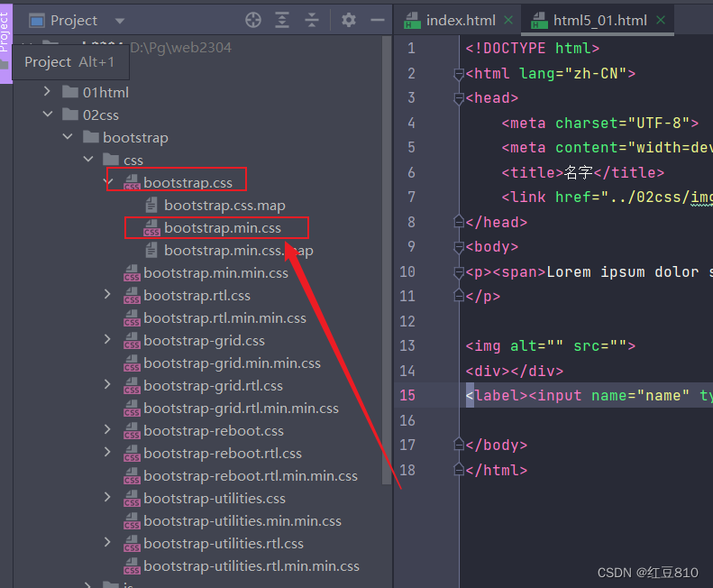Hide the Project panel with minus icon

(378, 20)
